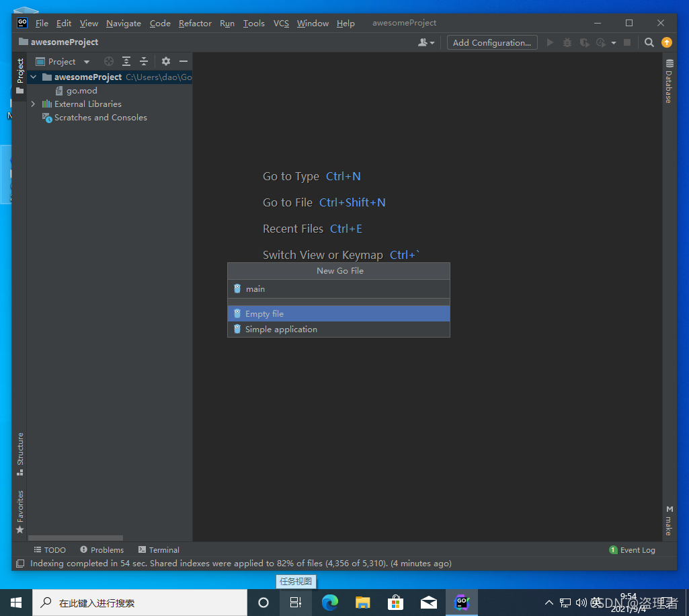Launch Microsoft Edge from taskbar
This screenshot has width=689, height=616.
(x=329, y=603)
